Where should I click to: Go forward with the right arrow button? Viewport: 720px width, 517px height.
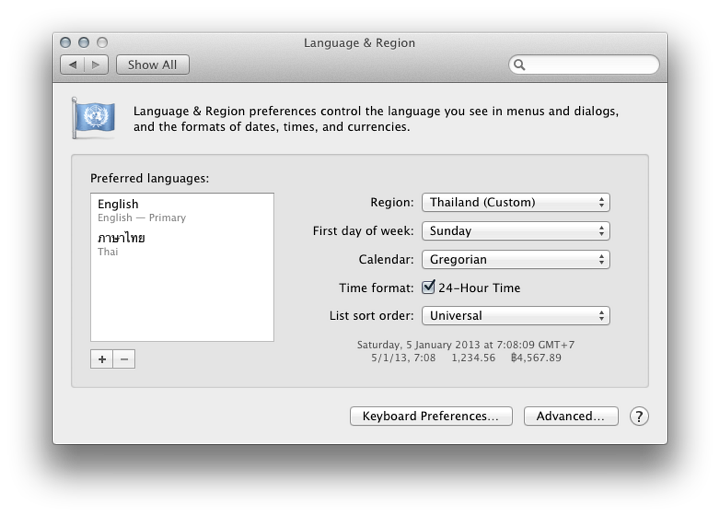pyautogui.click(x=96, y=65)
